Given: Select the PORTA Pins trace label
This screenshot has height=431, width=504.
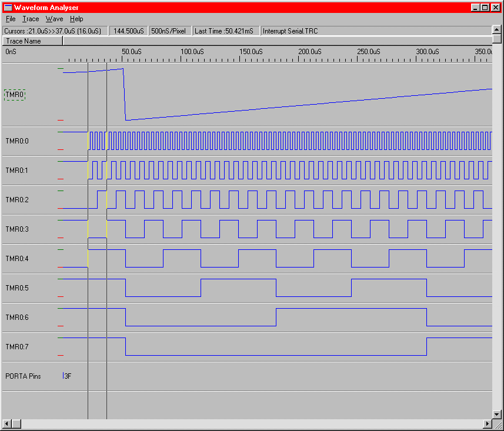Looking at the screenshot, I should coord(23,376).
